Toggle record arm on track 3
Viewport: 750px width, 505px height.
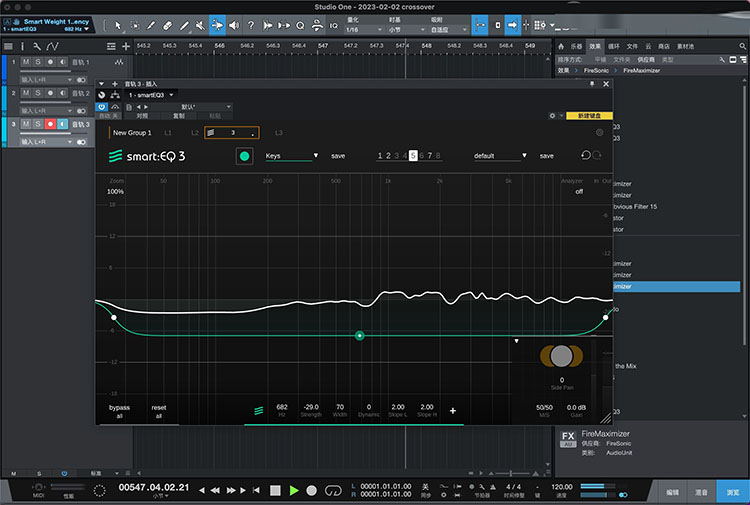tap(50, 124)
